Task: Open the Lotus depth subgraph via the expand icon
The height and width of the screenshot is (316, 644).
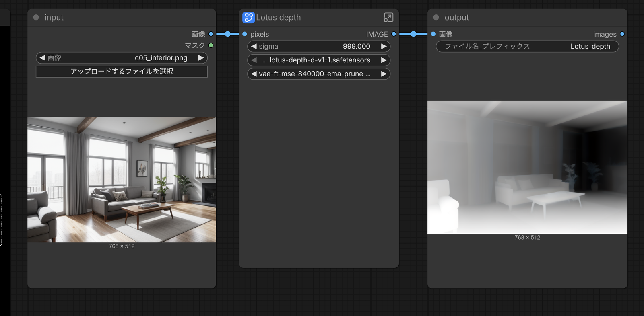Action: (x=388, y=17)
